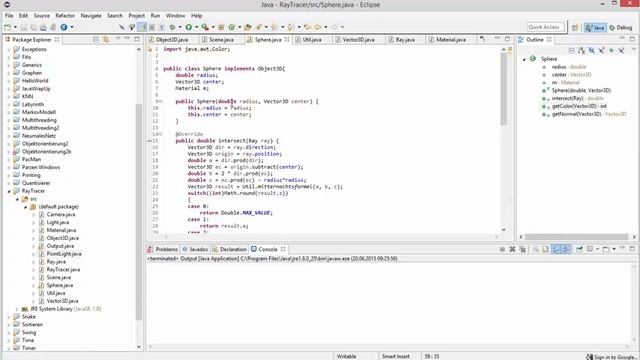Toggle Sort in the Outline toolbar

[581, 50]
